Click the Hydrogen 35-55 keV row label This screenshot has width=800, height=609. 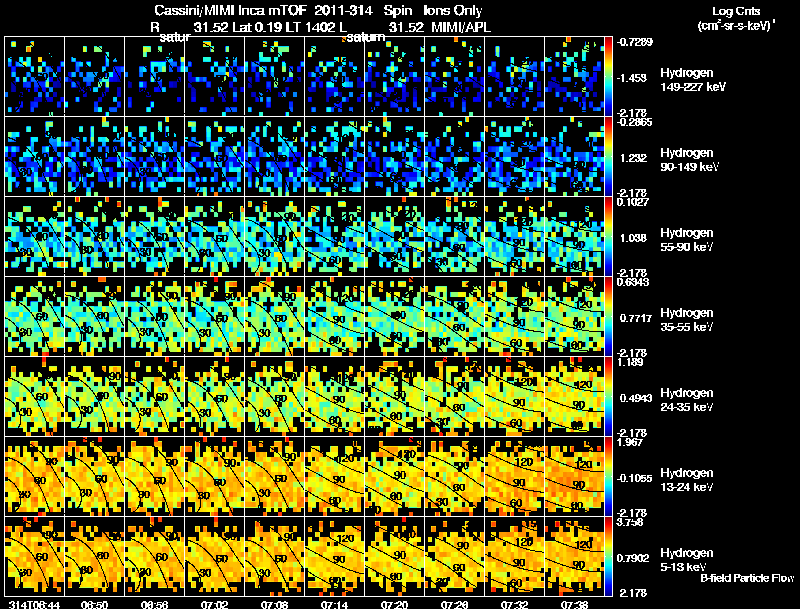pyautogui.click(x=687, y=320)
